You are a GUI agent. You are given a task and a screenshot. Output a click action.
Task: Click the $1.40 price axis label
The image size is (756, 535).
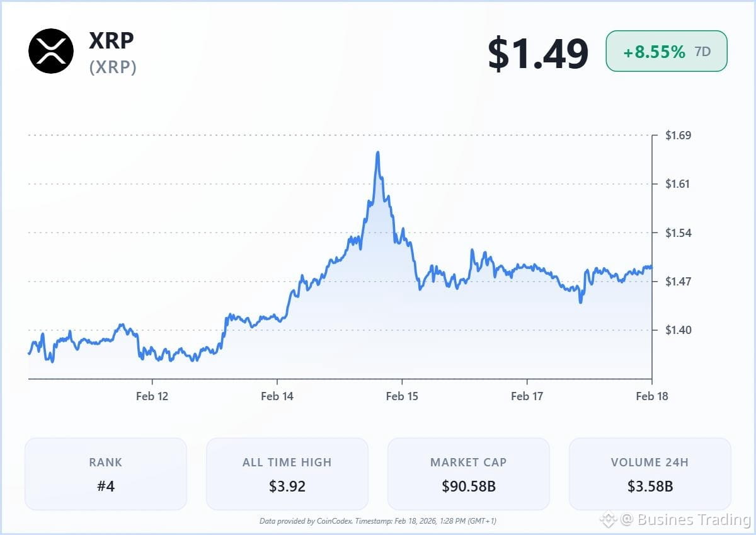pos(679,330)
